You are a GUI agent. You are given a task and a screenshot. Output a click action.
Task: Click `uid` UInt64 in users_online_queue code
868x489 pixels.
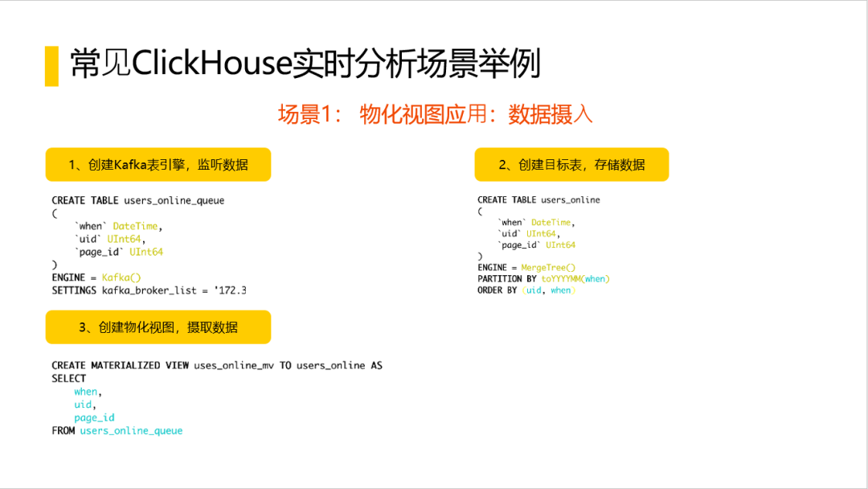(109, 239)
